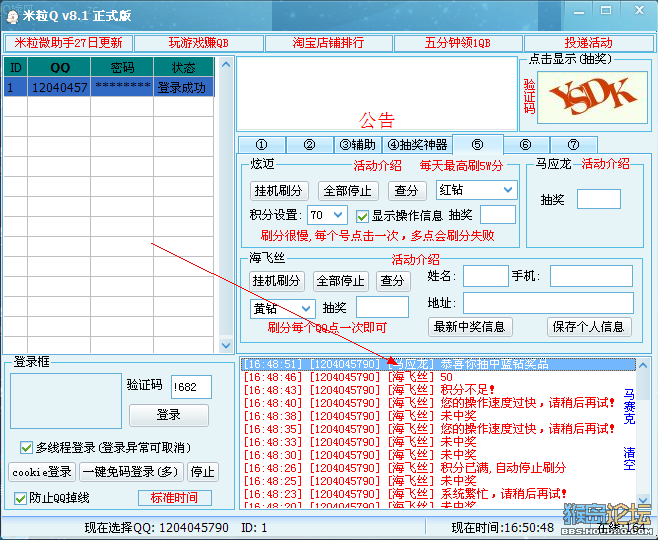658x540 pixels.
Task: Click the account list scroll up arrow
Action: (x=226, y=65)
